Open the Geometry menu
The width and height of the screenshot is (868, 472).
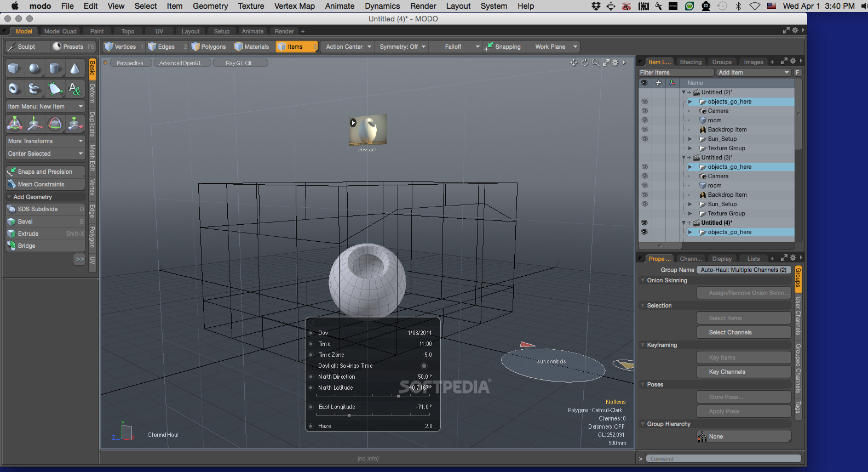click(x=210, y=6)
